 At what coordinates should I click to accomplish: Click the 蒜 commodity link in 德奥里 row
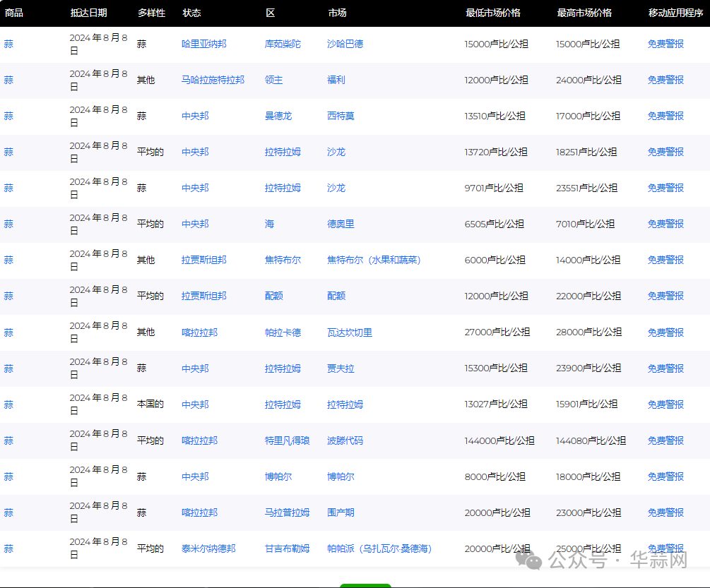8,224
